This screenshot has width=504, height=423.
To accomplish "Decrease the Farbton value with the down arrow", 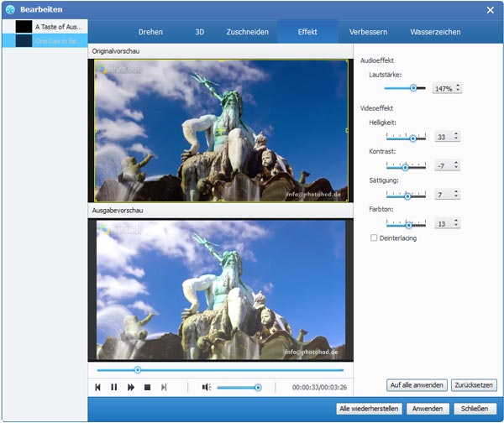I will tap(456, 225).
